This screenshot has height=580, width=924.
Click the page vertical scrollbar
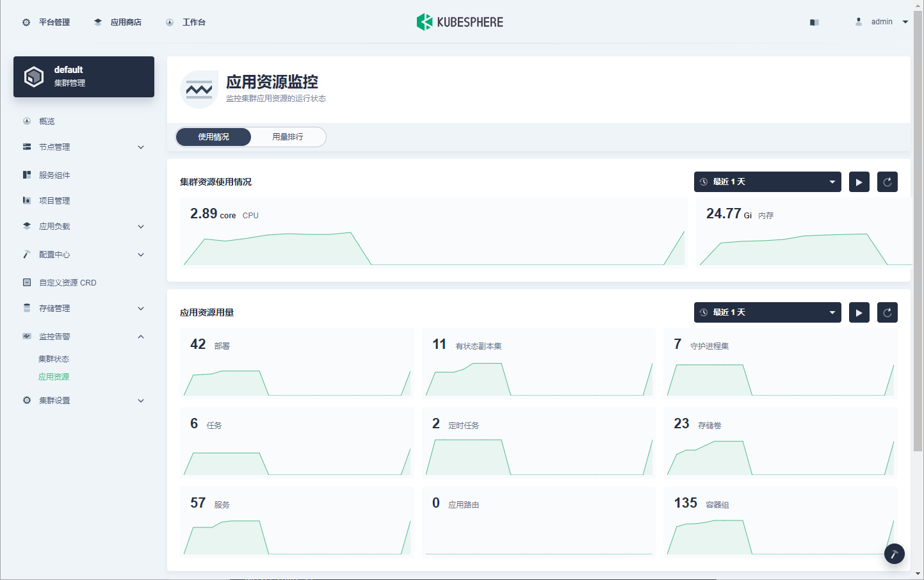tap(918, 230)
